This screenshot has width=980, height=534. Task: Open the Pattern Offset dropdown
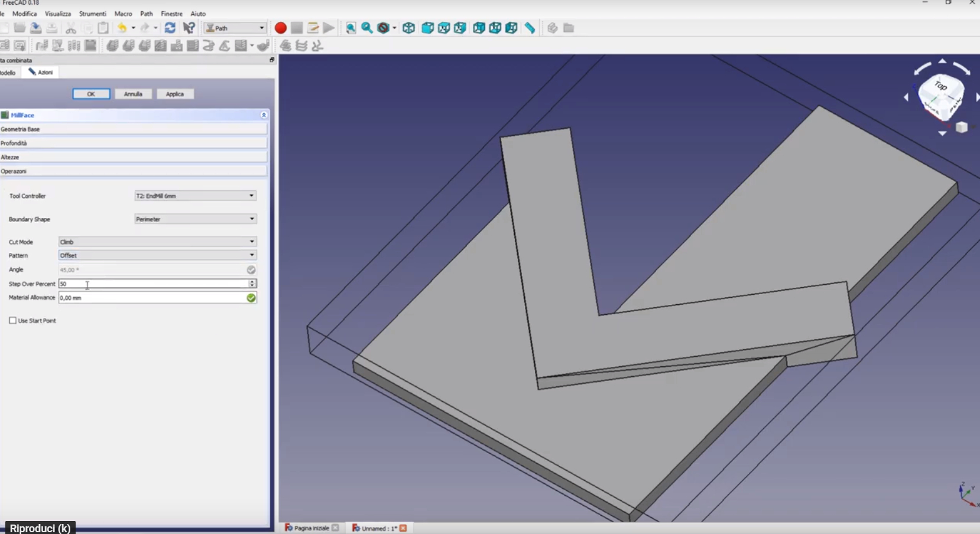157,255
